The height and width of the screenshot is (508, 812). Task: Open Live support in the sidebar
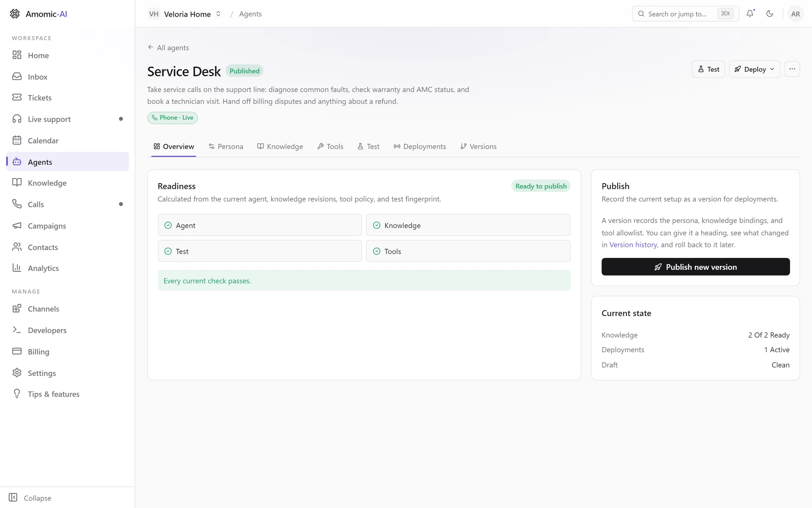pos(68,119)
